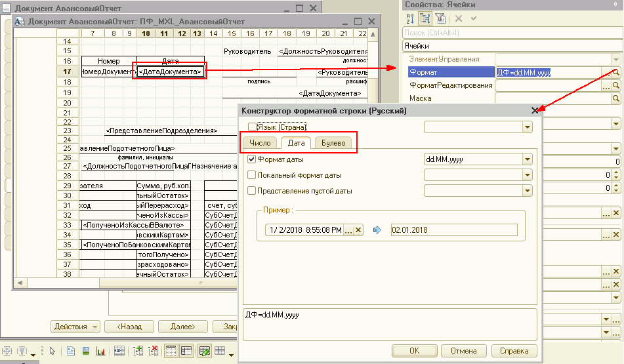Insert a picture from the bottom toolbar
Screen dimensions: 624x364
pyautogui.click(x=85, y=351)
